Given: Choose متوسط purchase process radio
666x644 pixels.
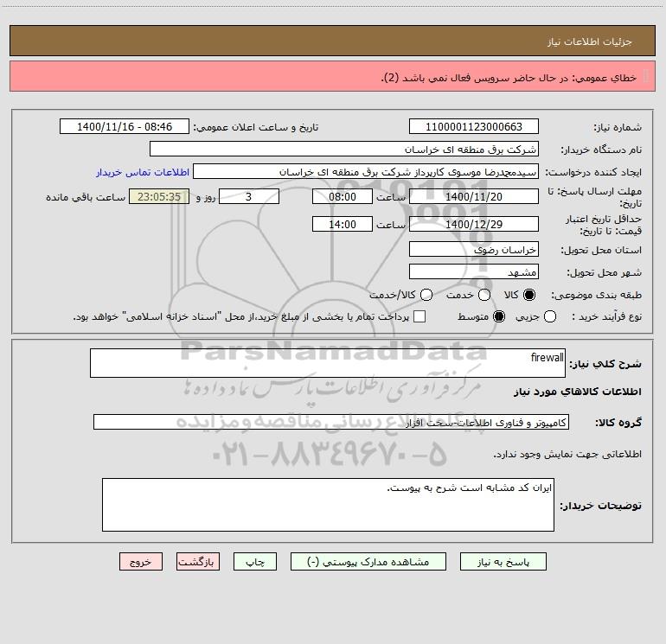Looking at the screenshot, I should pyautogui.click(x=499, y=316).
